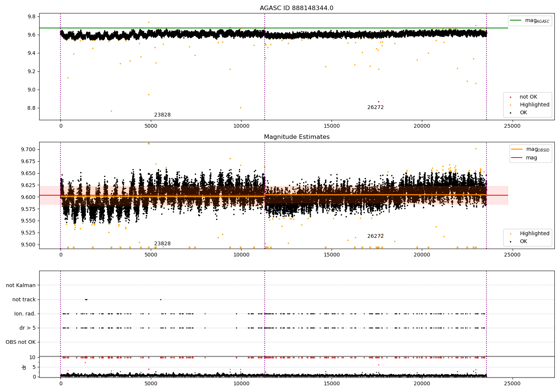The width and height of the screenshot is (560, 392).
Task: Click the 23828 label in the top plot
Action: [162, 115]
